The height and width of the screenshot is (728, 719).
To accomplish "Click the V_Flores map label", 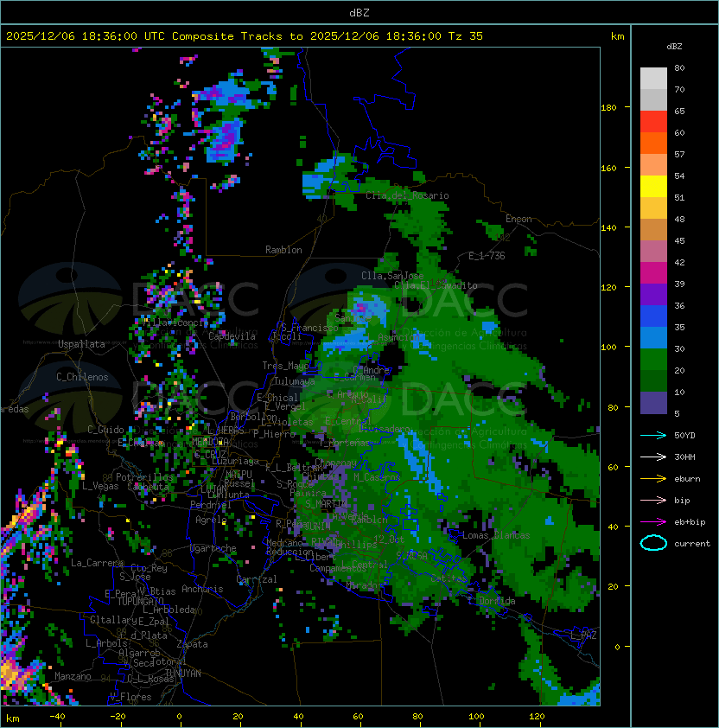I will tap(130, 697).
